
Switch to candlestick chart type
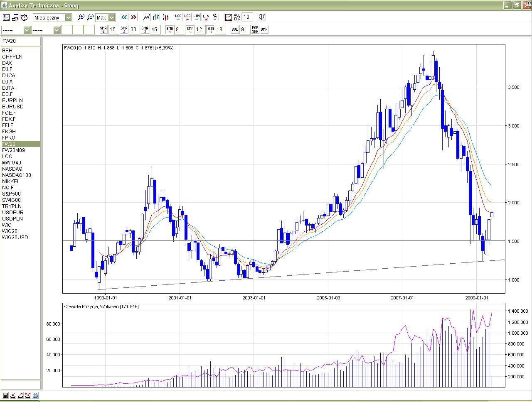click(165, 17)
